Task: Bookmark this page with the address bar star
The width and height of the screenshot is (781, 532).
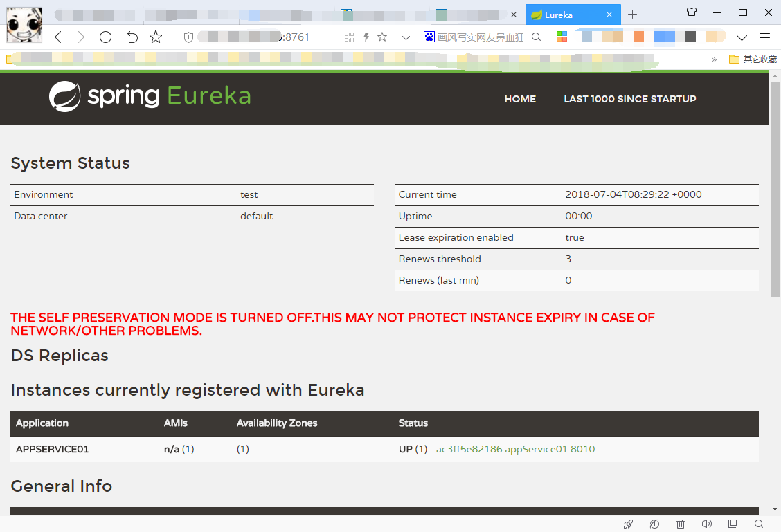Action: [382, 37]
